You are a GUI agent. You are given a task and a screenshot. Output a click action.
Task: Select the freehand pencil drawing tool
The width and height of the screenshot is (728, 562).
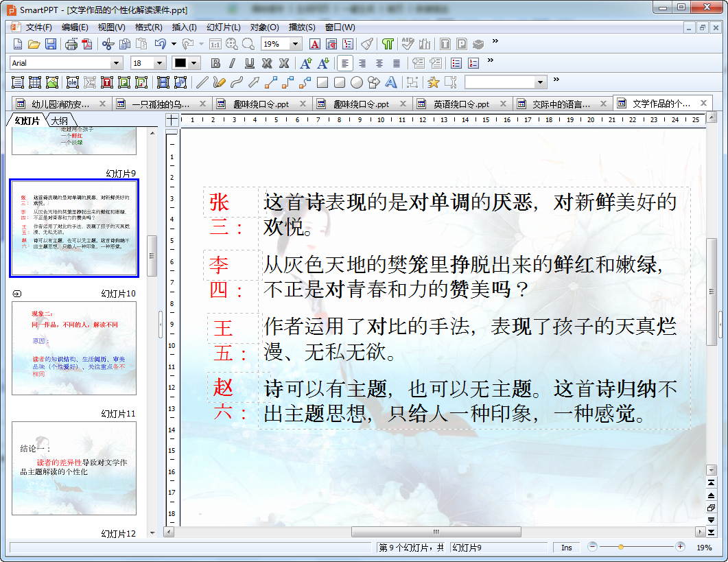(x=219, y=82)
